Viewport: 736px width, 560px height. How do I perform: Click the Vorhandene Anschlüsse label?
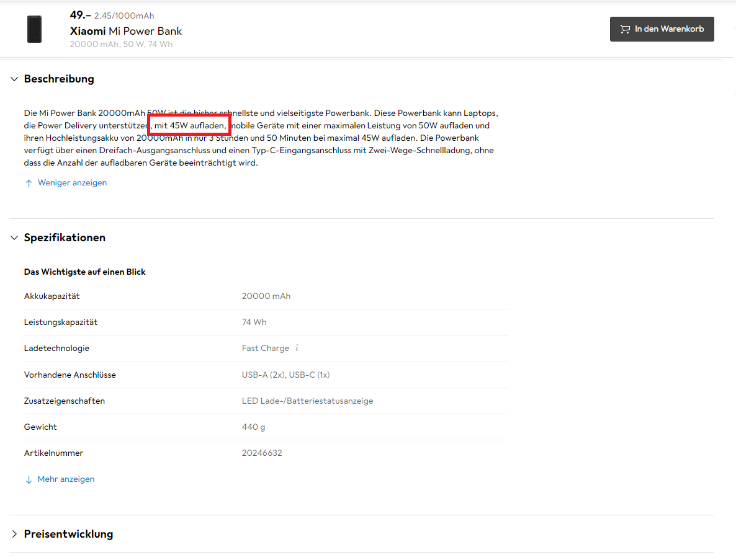70,375
